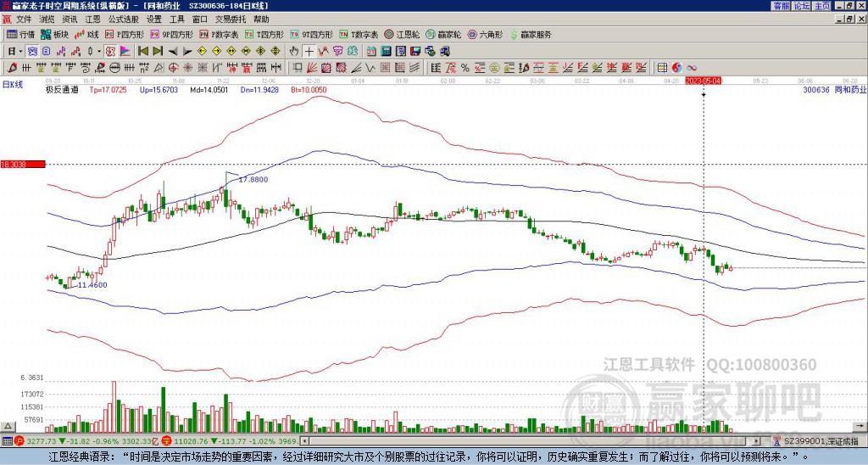The width and height of the screenshot is (868, 465).
Task: Open the 9P四方形 tool
Action: (172, 34)
